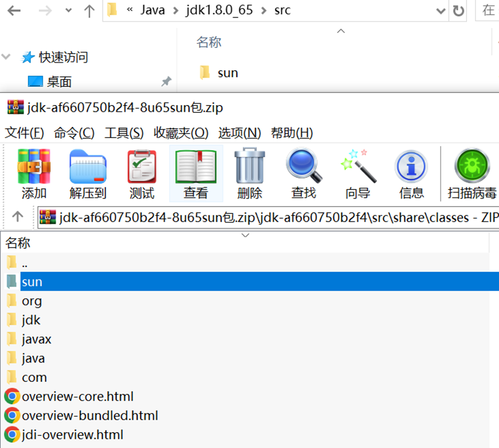Select Quick Access (快速访问) in sidebar
Screen dimensions: 499x448
pos(64,57)
